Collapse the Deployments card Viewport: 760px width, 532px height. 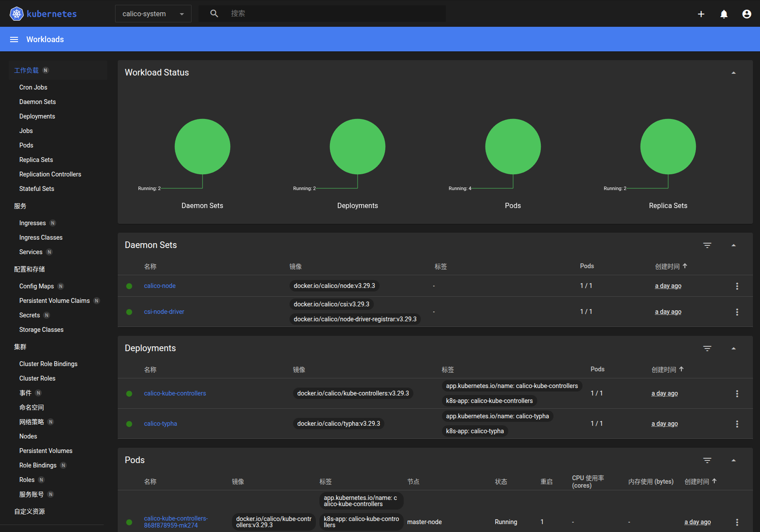pyautogui.click(x=734, y=349)
